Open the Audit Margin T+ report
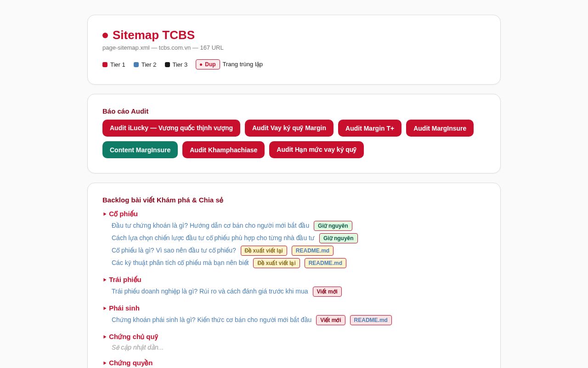Screen dimensions: 588x368 click(x=370, y=128)
